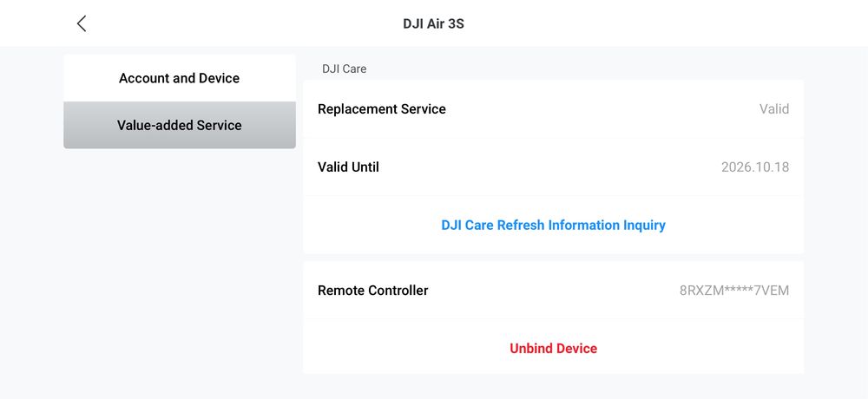
Task: Open the Account and Device tab
Action: (x=179, y=78)
